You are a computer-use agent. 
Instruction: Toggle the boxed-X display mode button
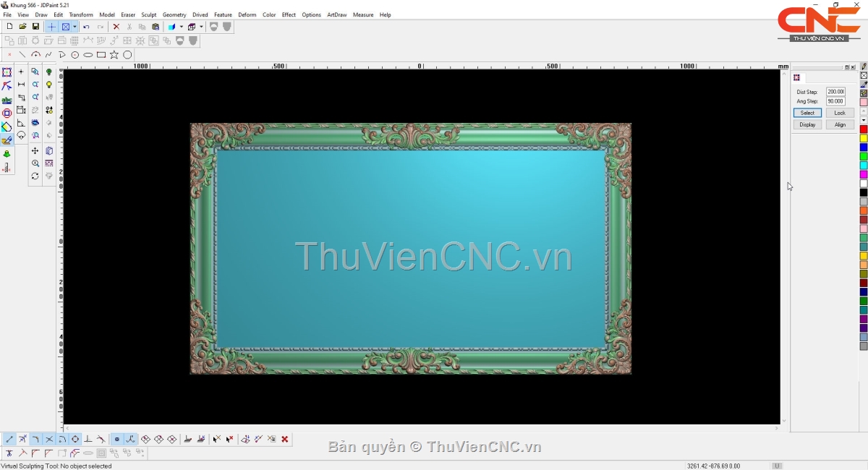65,27
